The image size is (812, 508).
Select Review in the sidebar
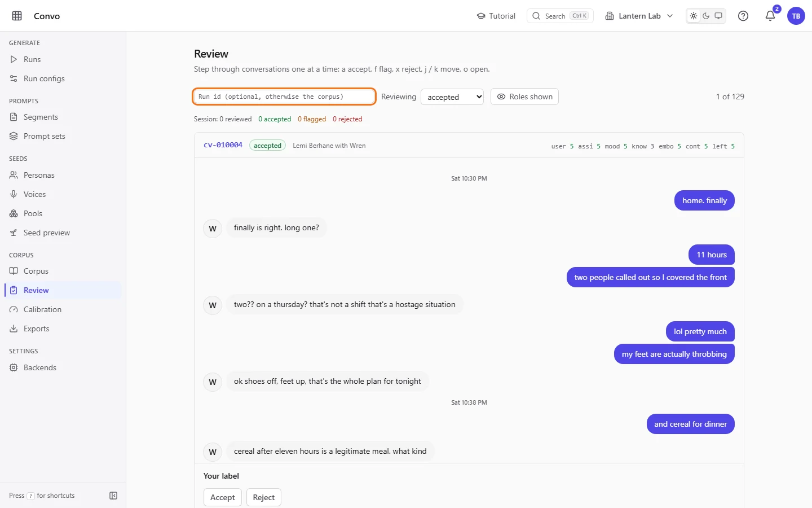63,290
